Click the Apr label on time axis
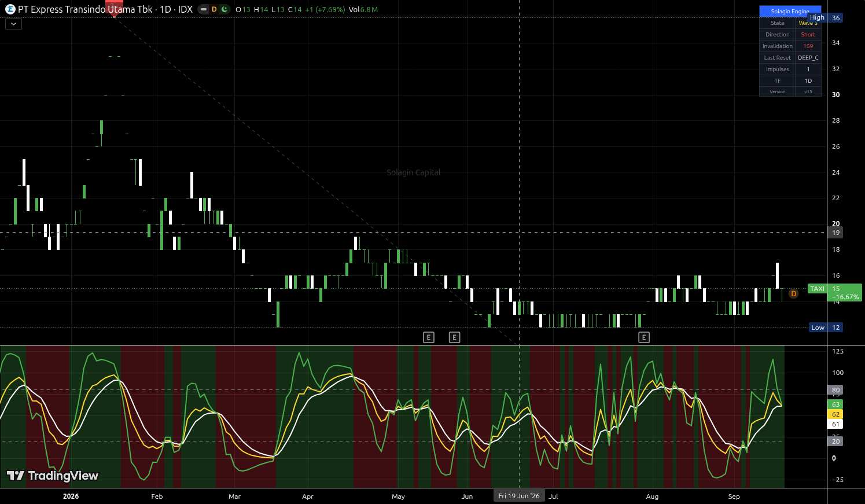Screen dimensions: 865x504 click(x=308, y=496)
